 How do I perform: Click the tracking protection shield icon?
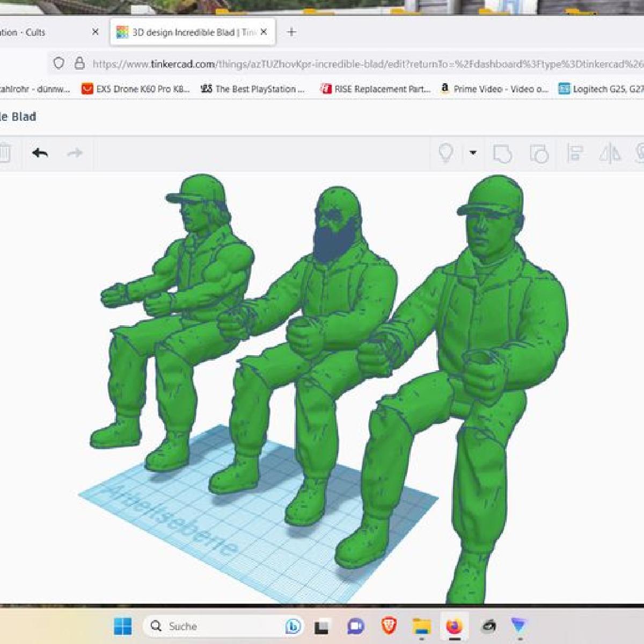tap(59, 63)
